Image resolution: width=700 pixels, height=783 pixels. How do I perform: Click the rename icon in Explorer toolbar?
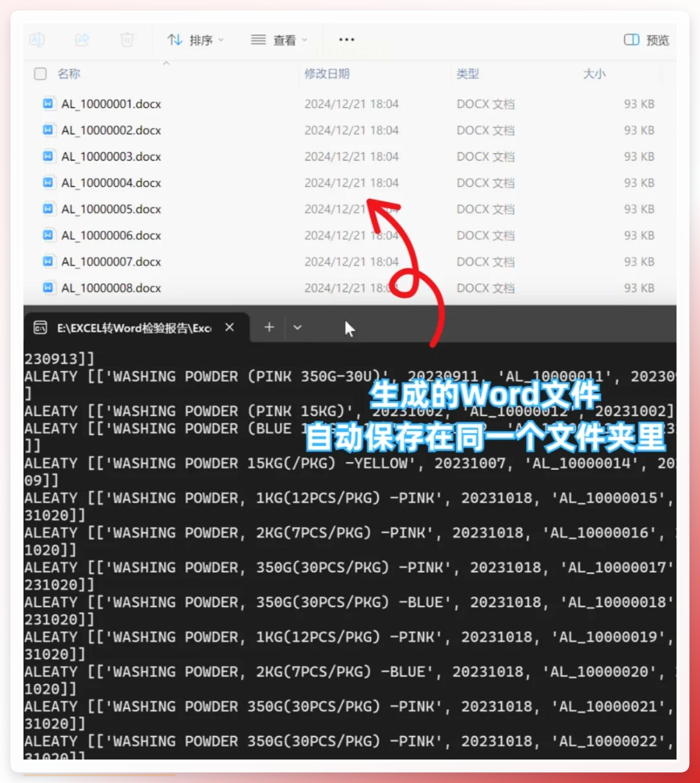click(37, 40)
